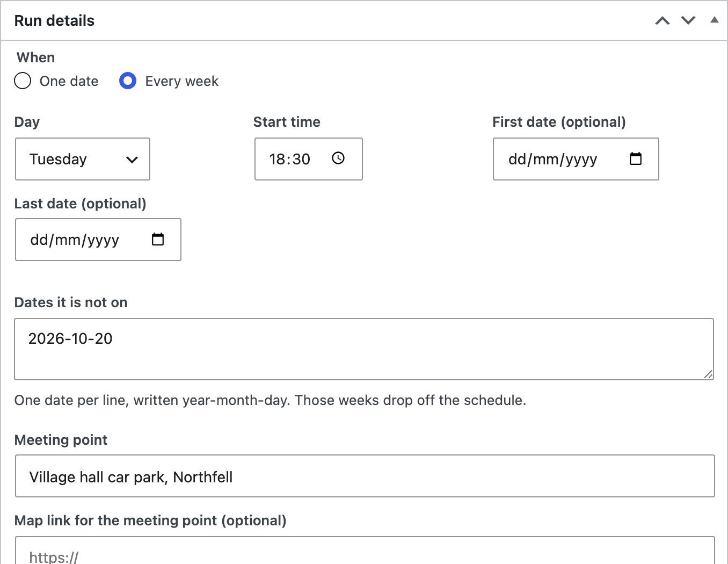
Task: Open the Day dropdown showing Tuesday
Action: [x=83, y=159]
